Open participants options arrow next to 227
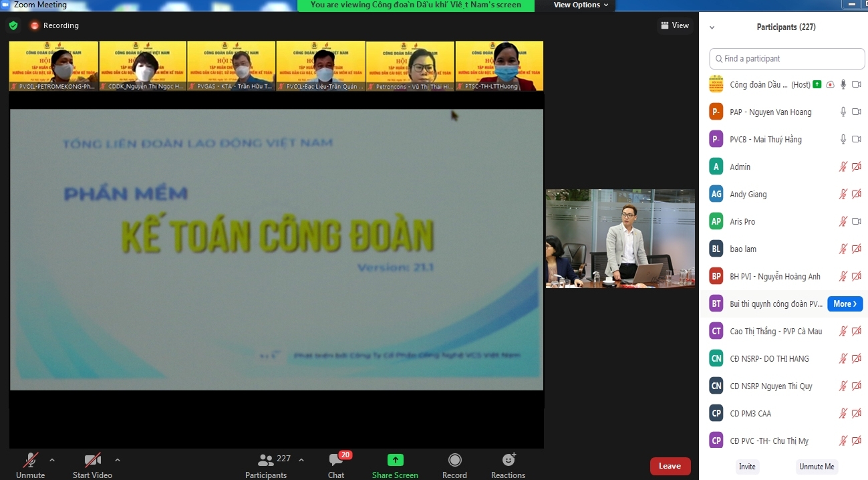The width and height of the screenshot is (868, 480). click(x=301, y=460)
